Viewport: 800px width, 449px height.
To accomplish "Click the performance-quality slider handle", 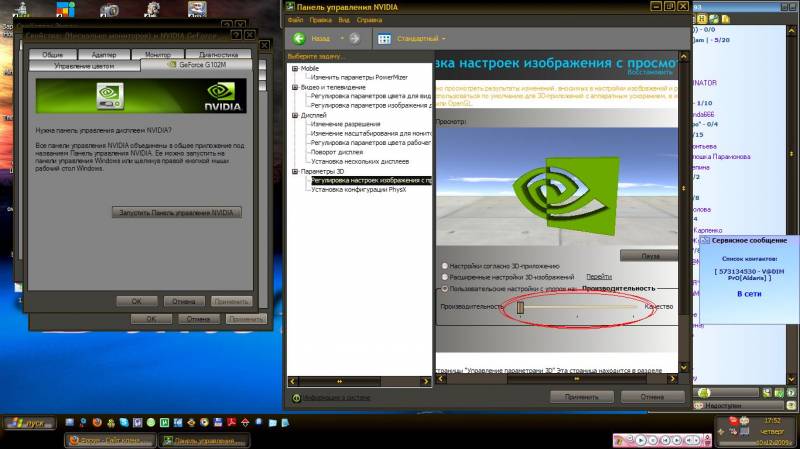I will click(520, 307).
